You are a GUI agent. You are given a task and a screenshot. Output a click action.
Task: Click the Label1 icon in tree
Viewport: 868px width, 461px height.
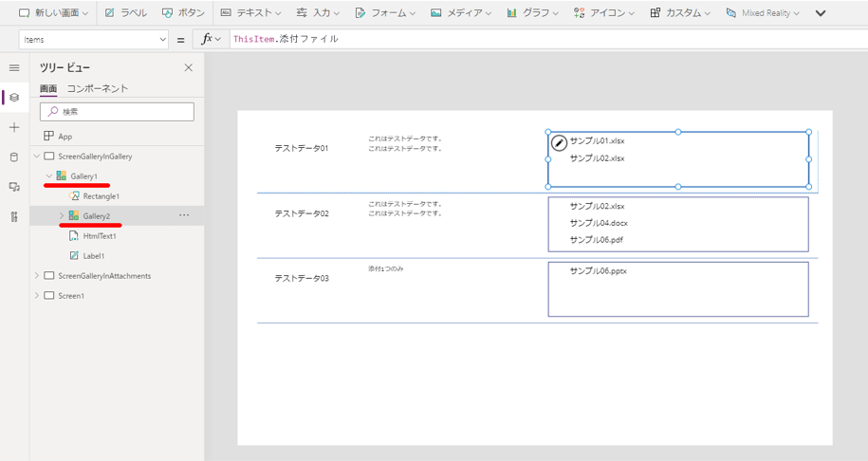74,256
